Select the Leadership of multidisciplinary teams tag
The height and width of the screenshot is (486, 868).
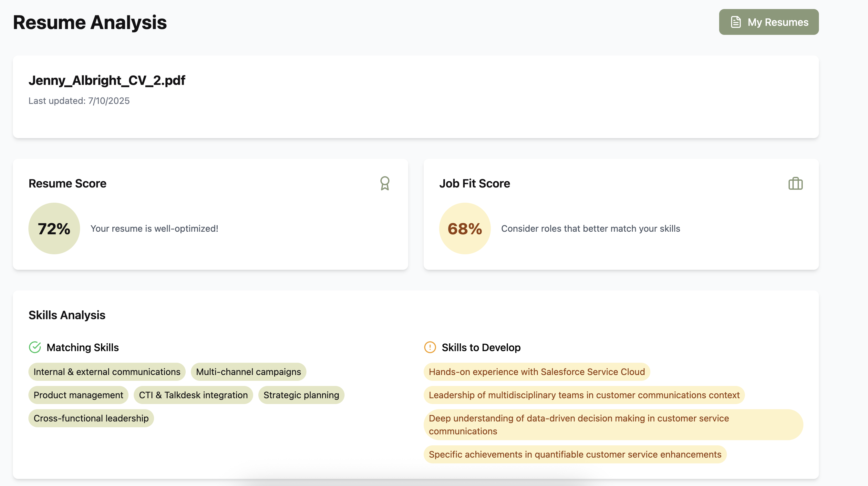click(584, 395)
